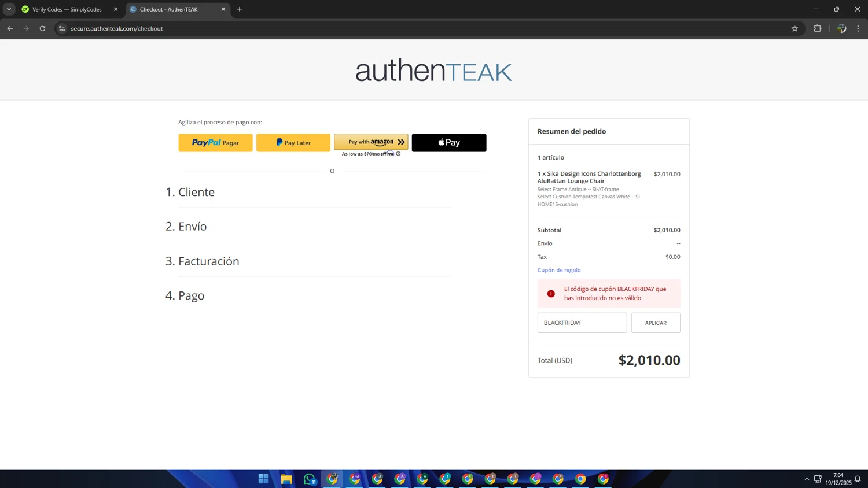Open the Chrome profile icon
The width and height of the screenshot is (868, 488).
pyautogui.click(x=841, y=28)
